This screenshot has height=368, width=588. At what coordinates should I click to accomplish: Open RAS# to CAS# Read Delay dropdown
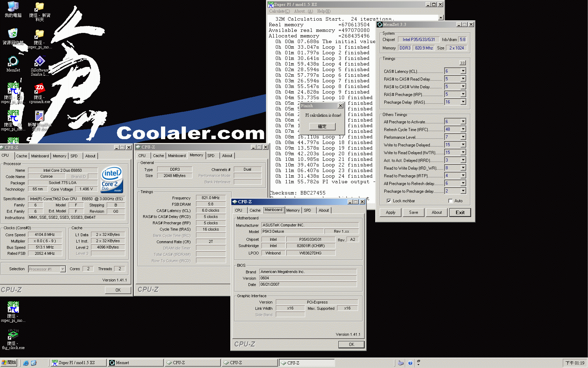click(x=463, y=79)
